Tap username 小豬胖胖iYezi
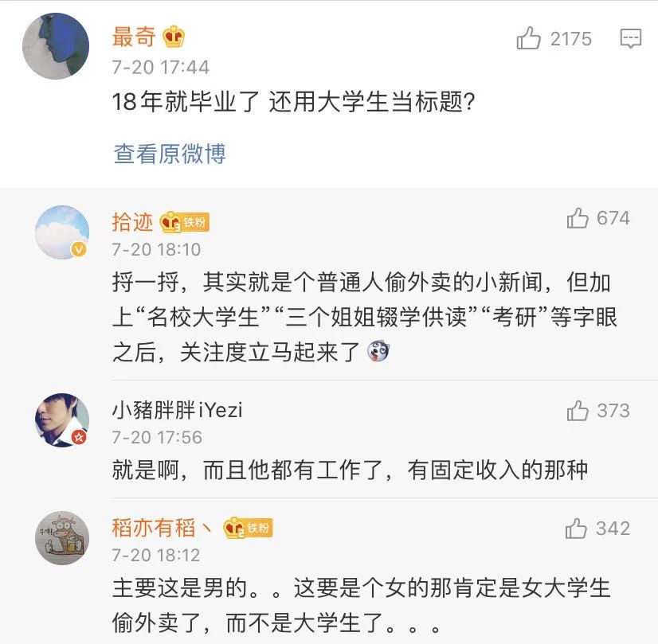 (177, 410)
